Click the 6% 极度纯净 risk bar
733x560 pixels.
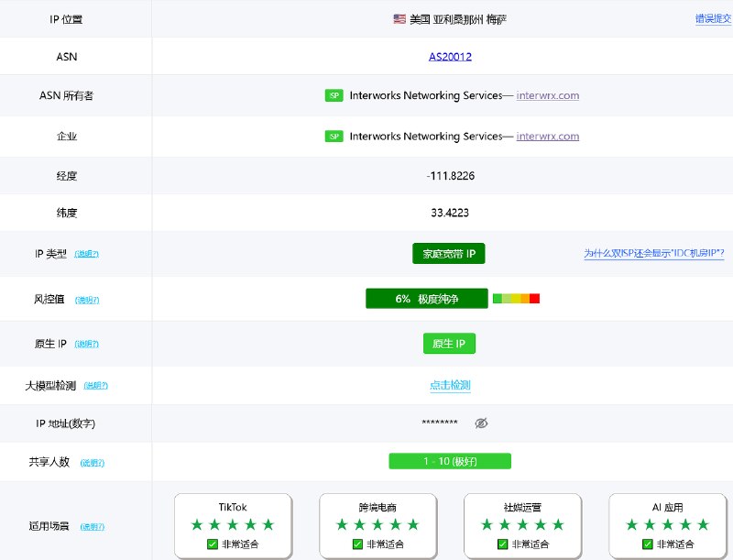[427, 299]
